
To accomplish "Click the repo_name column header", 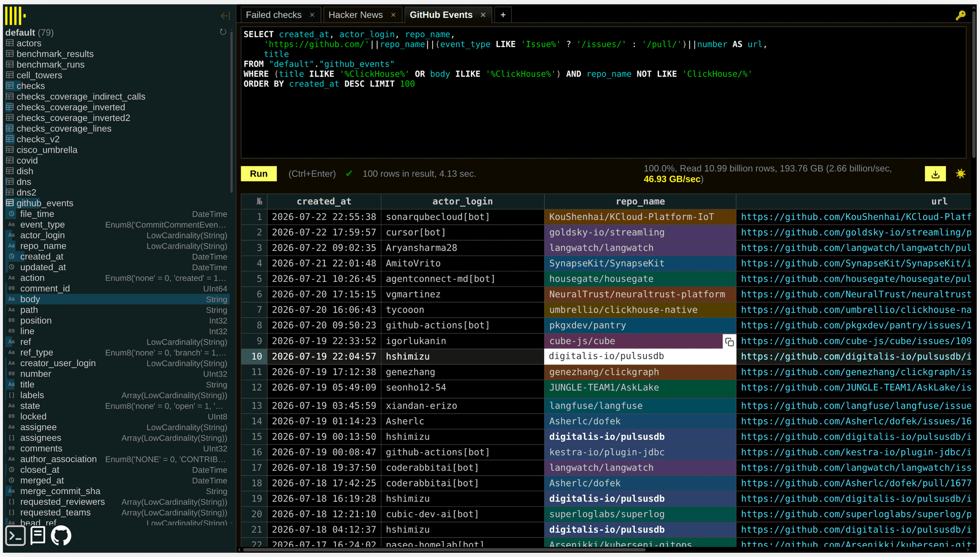I will point(640,202).
